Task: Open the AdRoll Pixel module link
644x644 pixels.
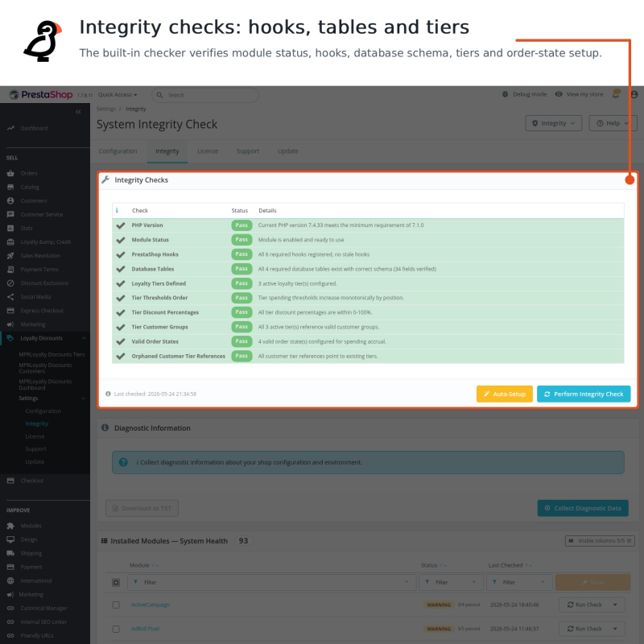Action: pyautogui.click(x=145, y=629)
